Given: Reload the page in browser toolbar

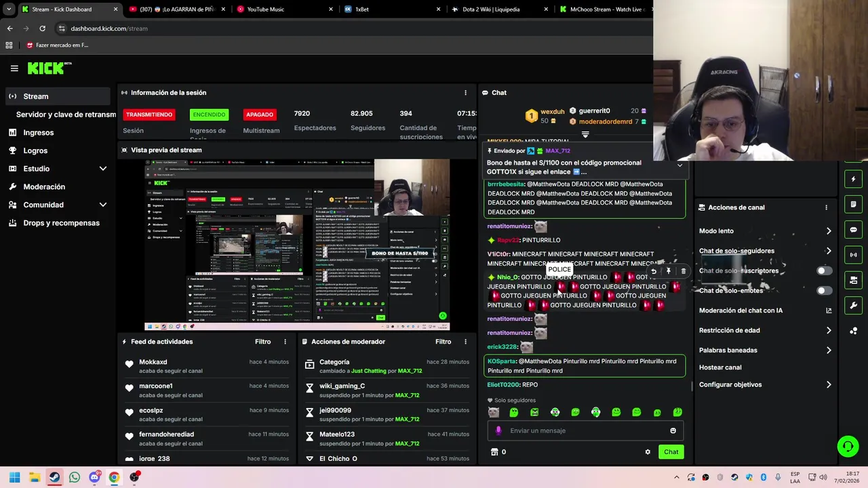Looking at the screenshot, I should click(42, 28).
